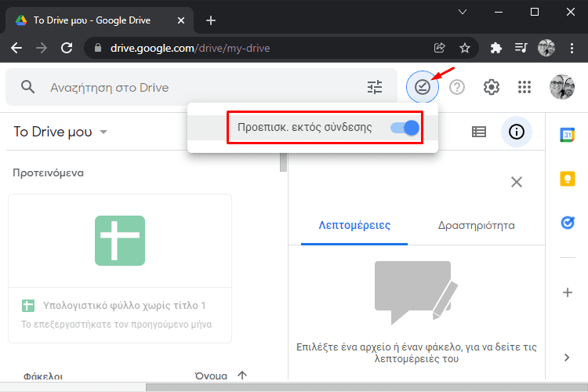The image size is (588, 392).
Task: Click the vertical scrollbar of the file list
Action: [x=283, y=162]
